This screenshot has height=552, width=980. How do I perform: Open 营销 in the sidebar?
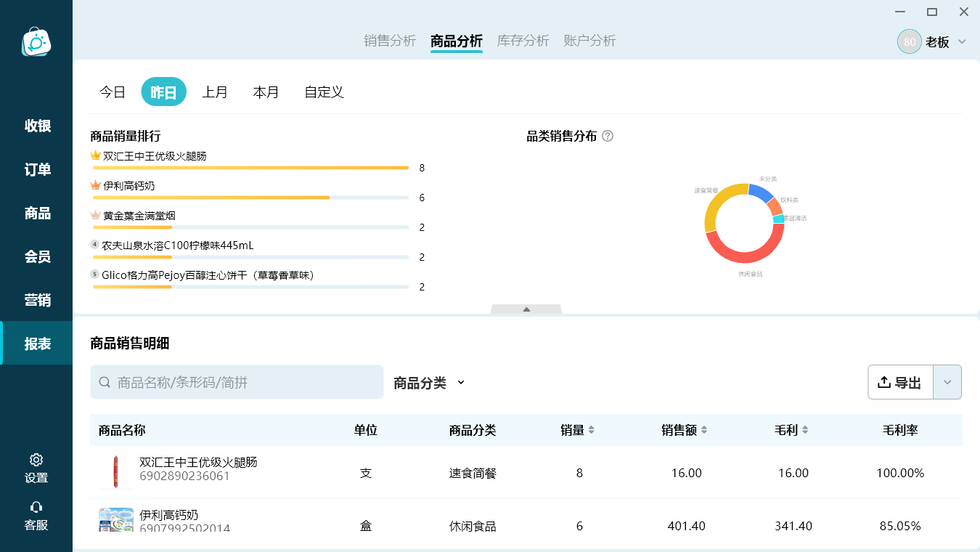(36, 300)
